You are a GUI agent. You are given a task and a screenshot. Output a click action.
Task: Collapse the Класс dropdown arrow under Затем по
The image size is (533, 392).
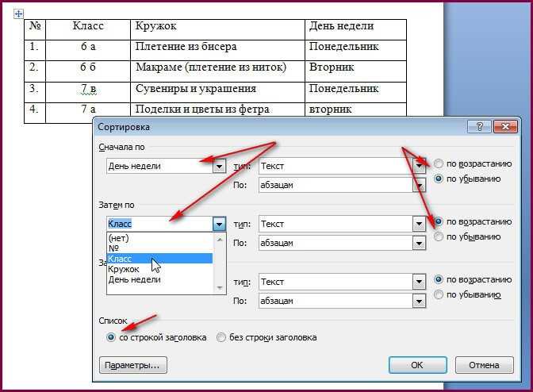[x=219, y=224]
